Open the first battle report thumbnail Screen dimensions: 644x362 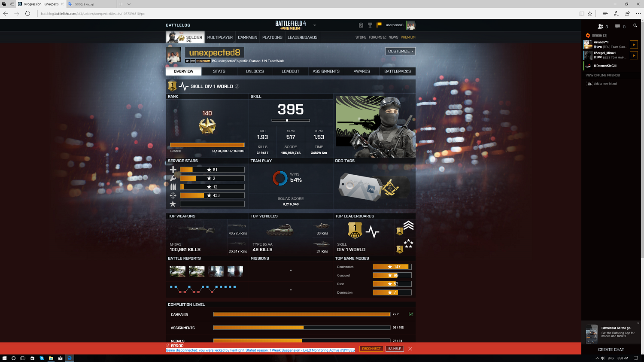pyautogui.click(x=177, y=271)
